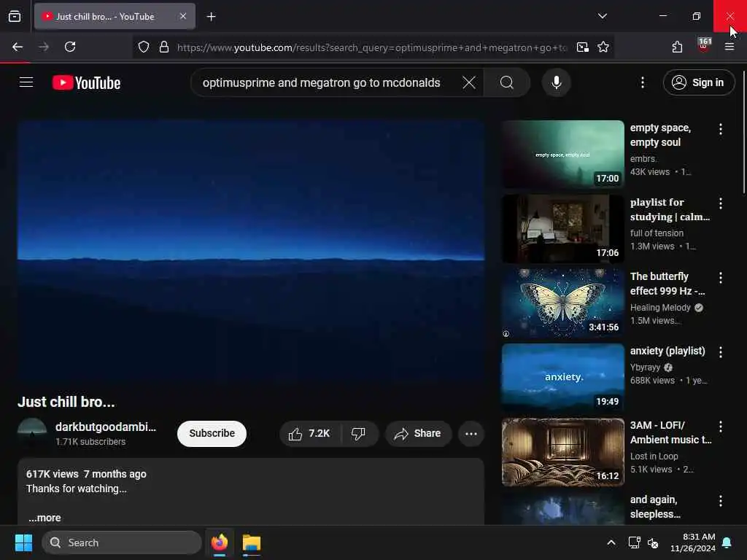Viewport: 747px width, 560px height.
Task: Open the YouTube guide hamburger menu
Action: pyautogui.click(x=26, y=82)
